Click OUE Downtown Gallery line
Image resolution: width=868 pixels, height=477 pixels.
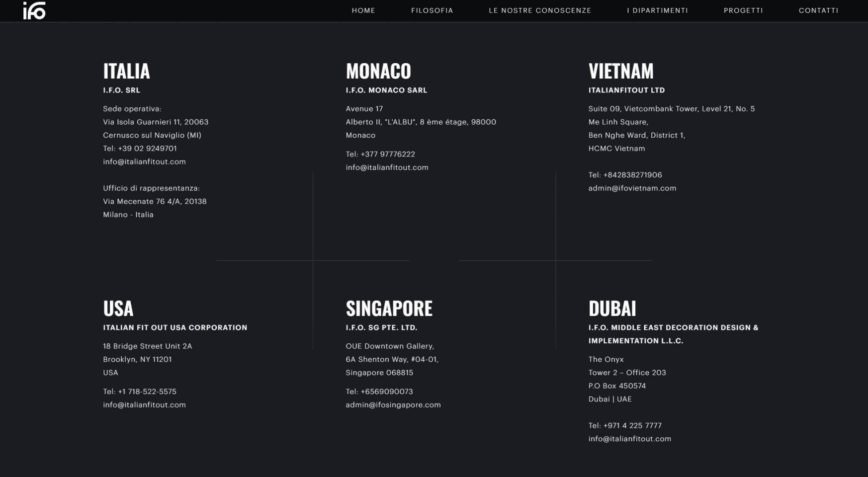click(390, 346)
